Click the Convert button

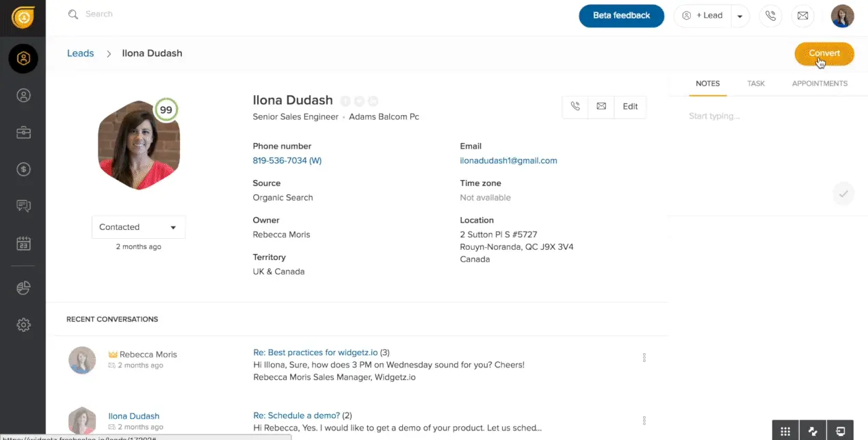[824, 53]
